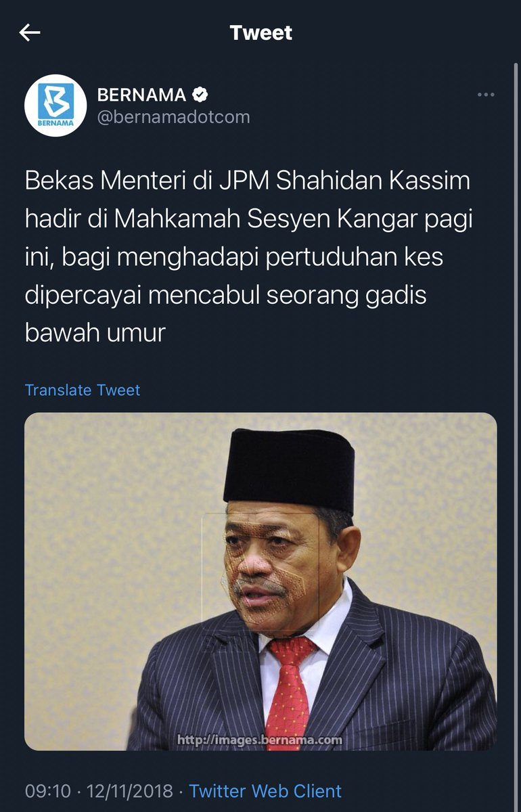Click the images.bernama.com watermark on photo
The image size is (521, 812).
(260, 740)
